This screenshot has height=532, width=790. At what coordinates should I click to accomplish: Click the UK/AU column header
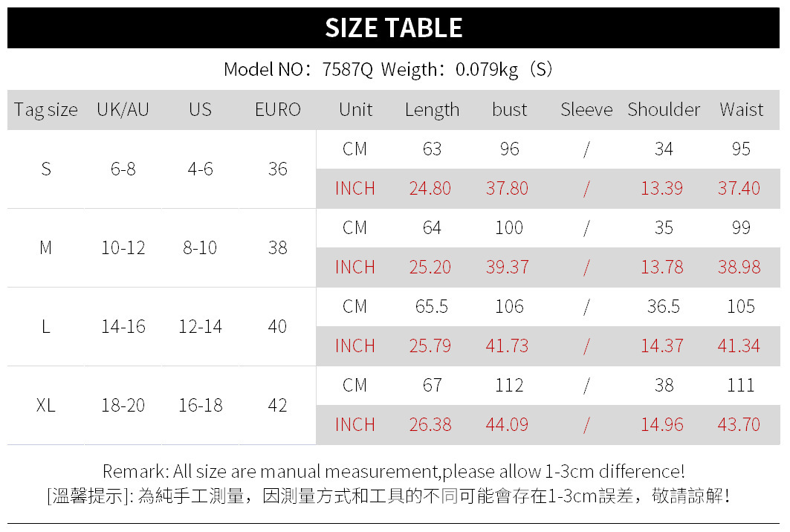point(123,110)
